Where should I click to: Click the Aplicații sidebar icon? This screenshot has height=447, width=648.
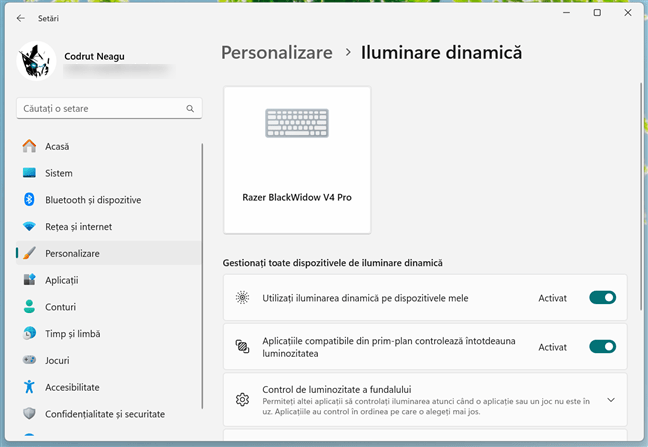29,280
